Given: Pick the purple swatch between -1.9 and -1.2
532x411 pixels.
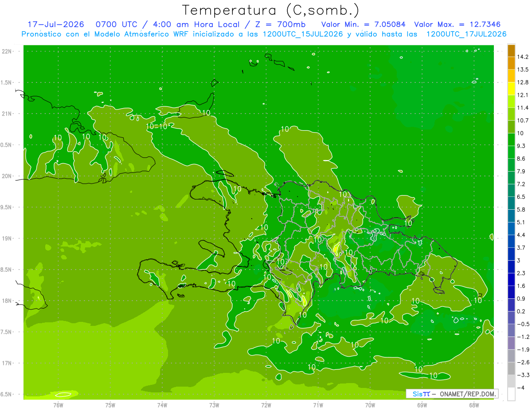Looking at the screenshot, I should 511,343.
